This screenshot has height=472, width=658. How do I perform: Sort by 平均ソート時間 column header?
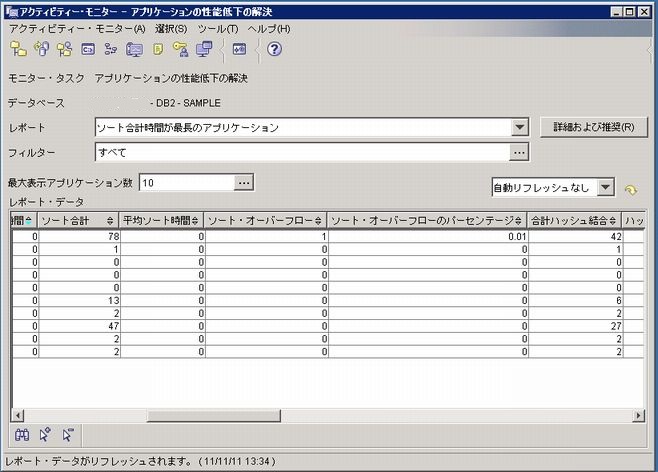(x=162, y=220)
